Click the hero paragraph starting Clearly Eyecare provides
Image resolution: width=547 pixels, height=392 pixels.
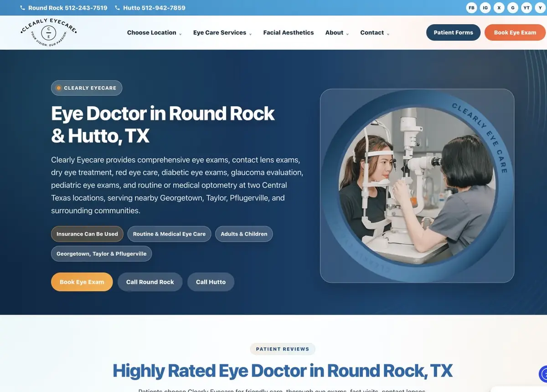click(x=177, y=185)
